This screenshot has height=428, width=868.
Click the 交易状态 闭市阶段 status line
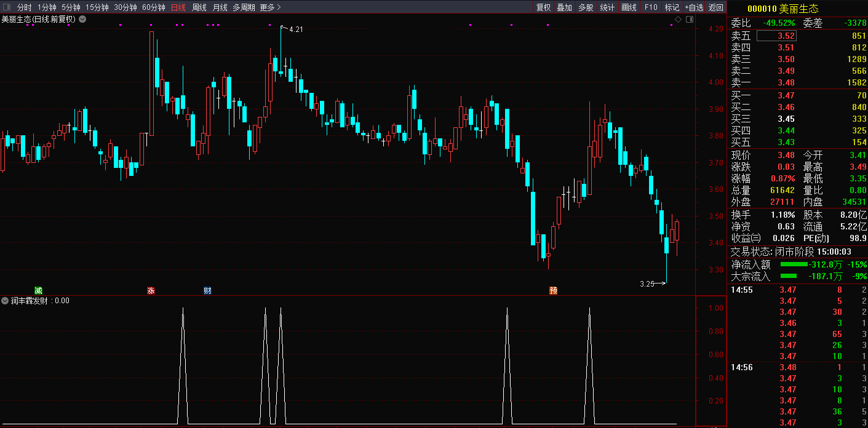pyautogui.click(x=791, y=252)
